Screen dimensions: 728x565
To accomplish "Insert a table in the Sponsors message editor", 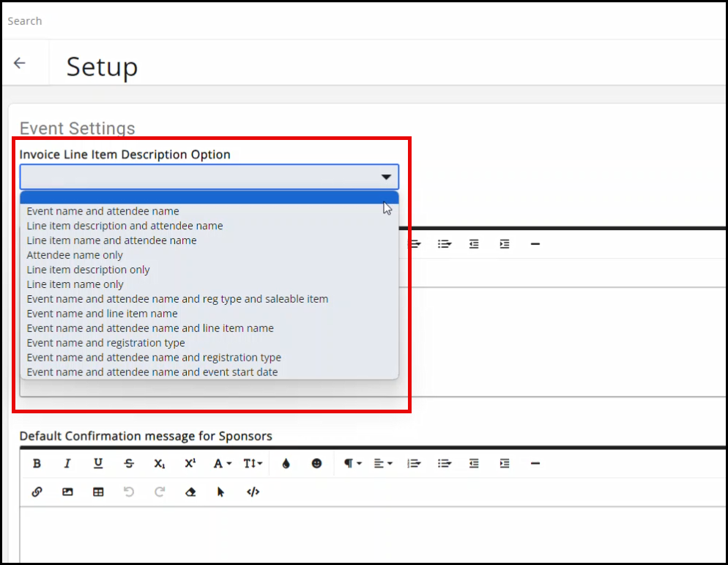I will pyautogui.click(x=98, y=492).
